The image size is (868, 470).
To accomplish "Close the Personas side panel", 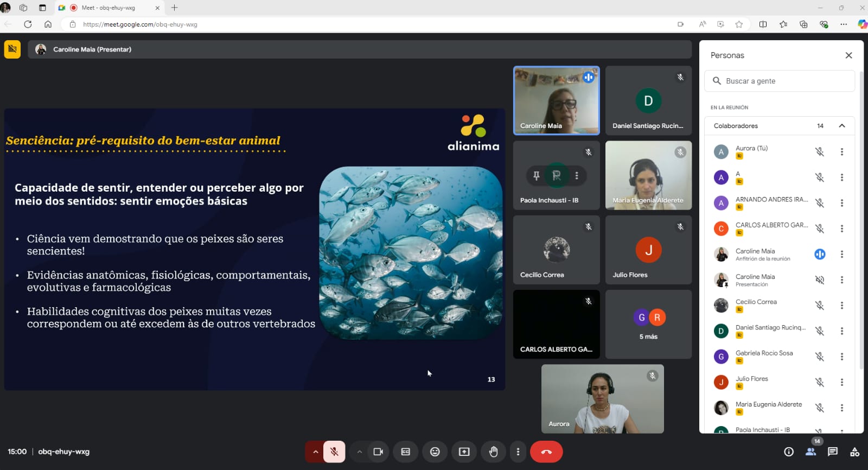I will (x=848, y=55).
